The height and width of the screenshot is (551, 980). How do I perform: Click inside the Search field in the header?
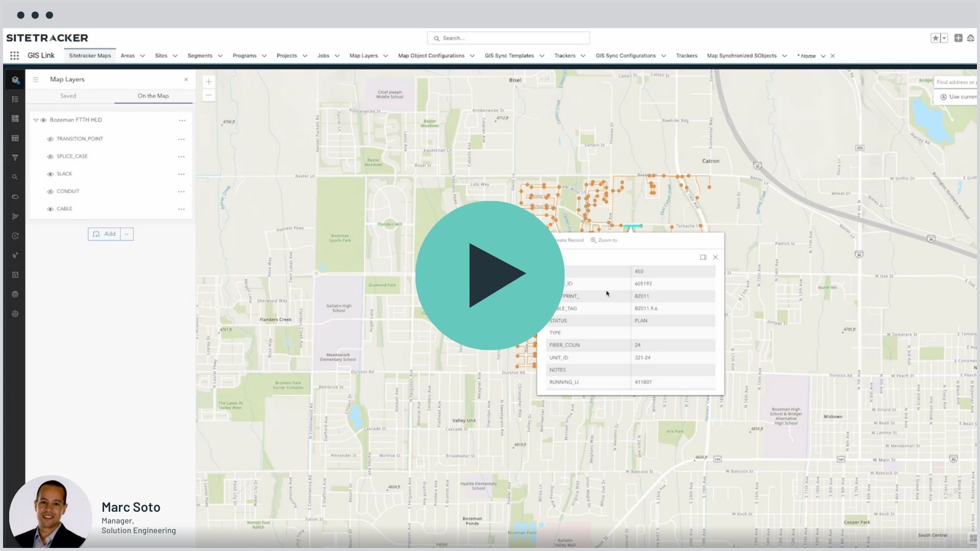pos(508,38)
